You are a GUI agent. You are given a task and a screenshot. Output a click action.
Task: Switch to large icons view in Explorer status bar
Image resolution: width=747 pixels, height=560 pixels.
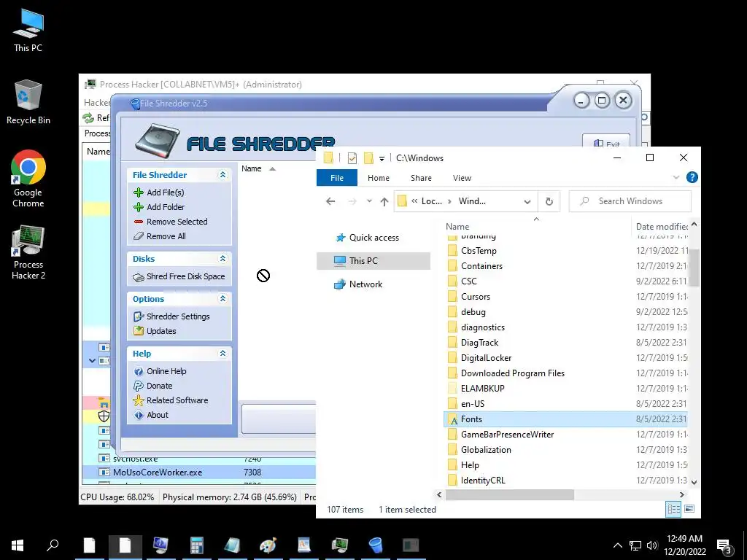click(x=689, y=510)
